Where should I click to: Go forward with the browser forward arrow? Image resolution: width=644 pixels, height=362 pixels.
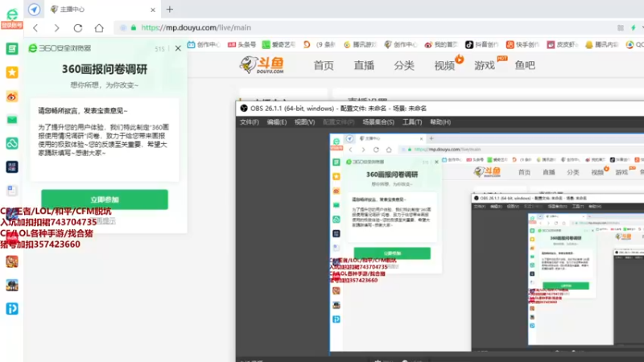[56, 28]
